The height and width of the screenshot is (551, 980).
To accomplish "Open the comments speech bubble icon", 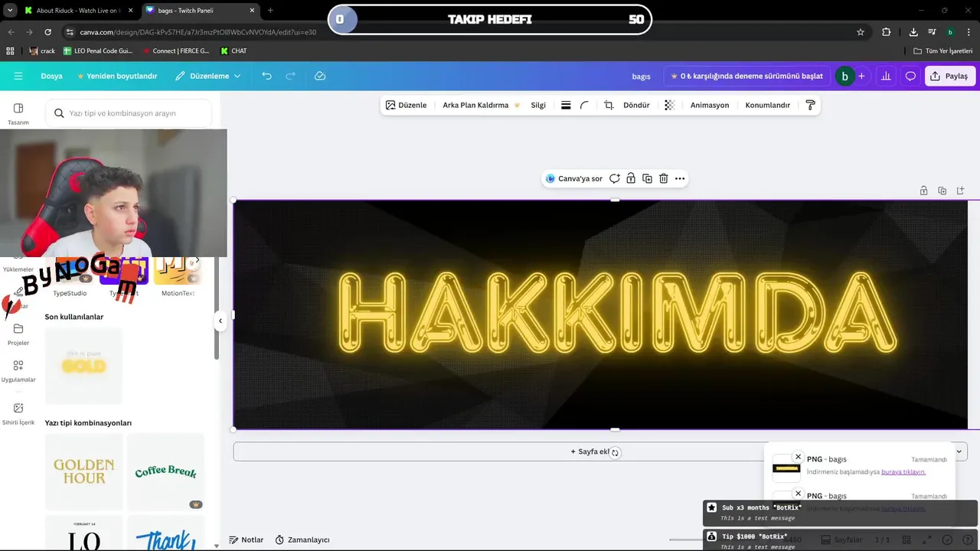I will click(x=910, y=76).
